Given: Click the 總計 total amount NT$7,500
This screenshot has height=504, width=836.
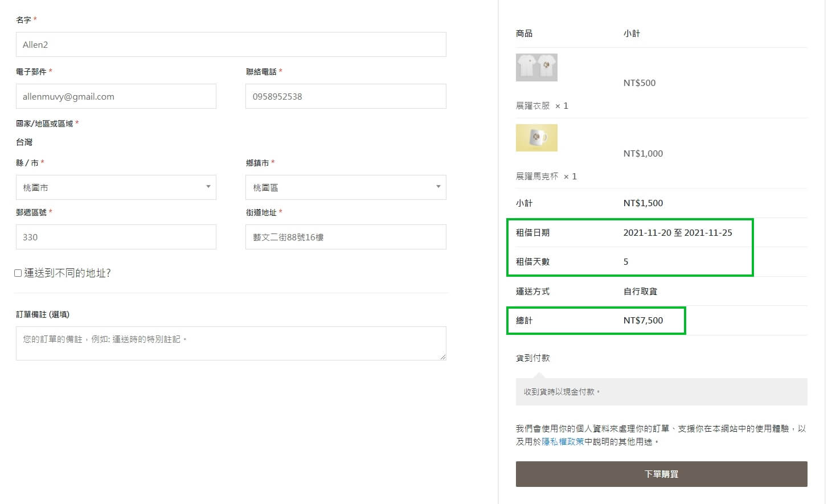Looking at the screenshot, I should (x=643, y=321).
